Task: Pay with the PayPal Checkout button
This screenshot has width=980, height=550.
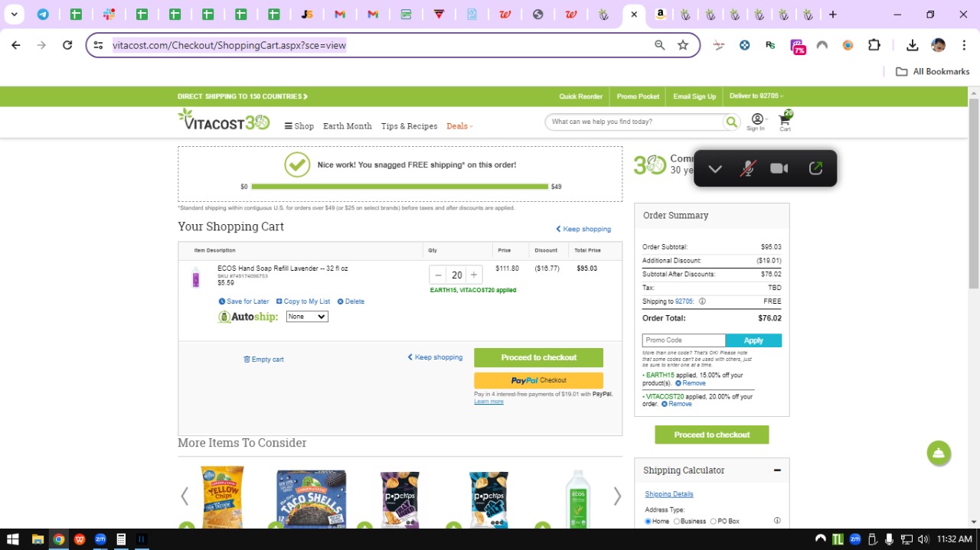Action: [x=538, y=380]
